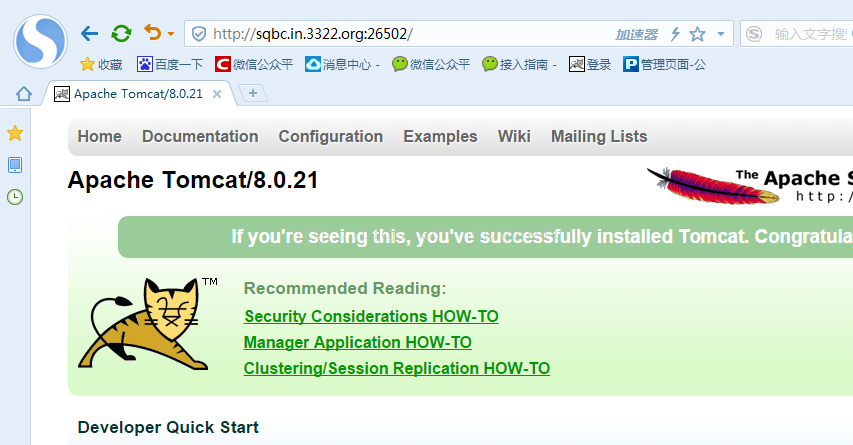Screen dimensions: 853x445
Task: Open the 收藏 favorites bookmark
Action: (101, 64)
